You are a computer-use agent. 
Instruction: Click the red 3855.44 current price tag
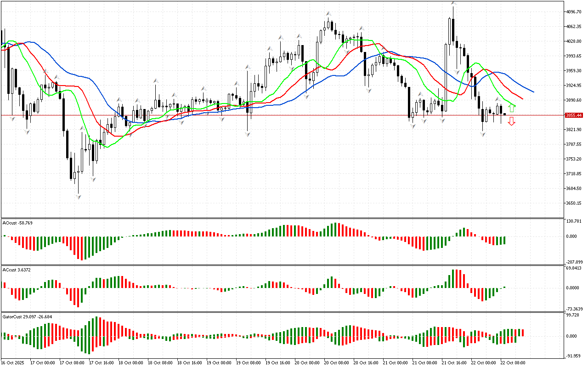point(574,115)
